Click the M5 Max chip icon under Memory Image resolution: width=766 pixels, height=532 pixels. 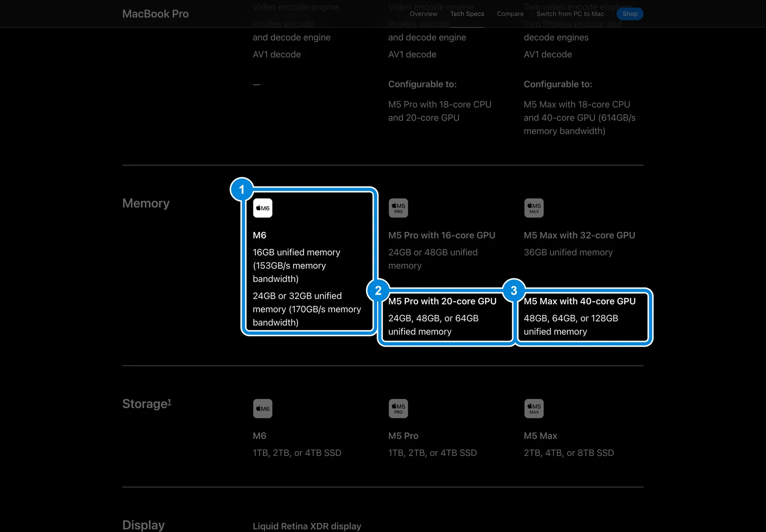[x=534, y=208]
